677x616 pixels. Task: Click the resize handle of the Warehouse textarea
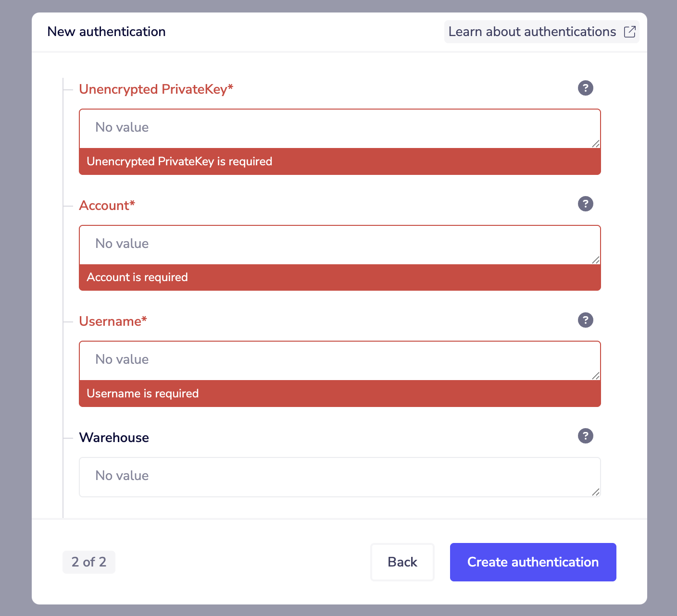pyautogui.click(x=596, y=492)
